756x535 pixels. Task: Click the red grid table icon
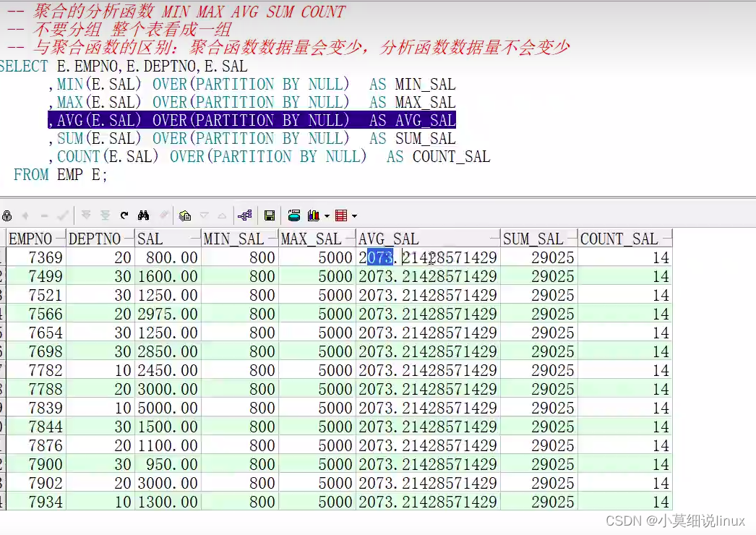pos(341,215)
